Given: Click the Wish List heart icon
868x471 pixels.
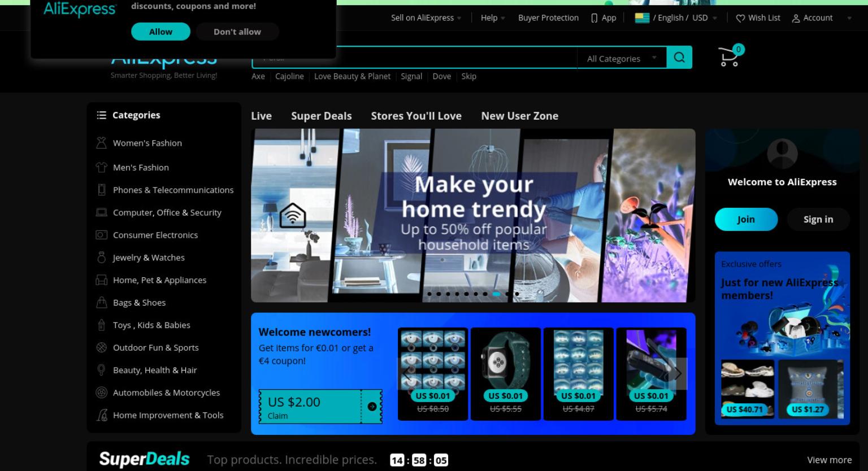Looking at the screenshot, I should pos(740,18).
